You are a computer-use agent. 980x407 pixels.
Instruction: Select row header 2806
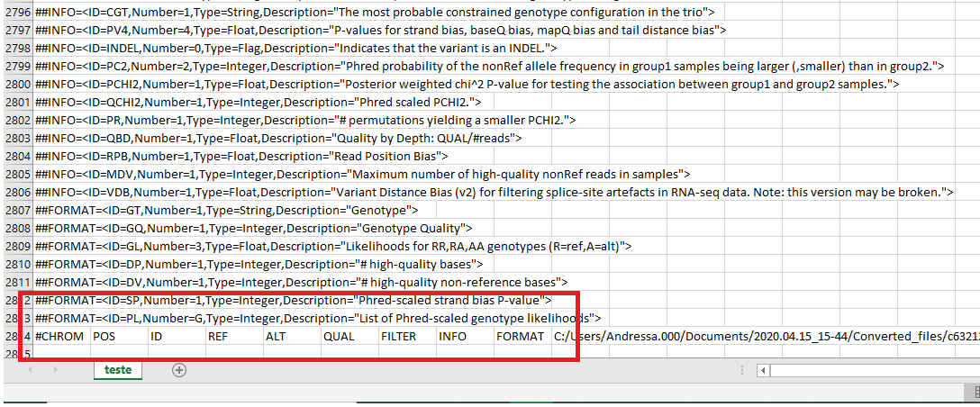(16, 192)
